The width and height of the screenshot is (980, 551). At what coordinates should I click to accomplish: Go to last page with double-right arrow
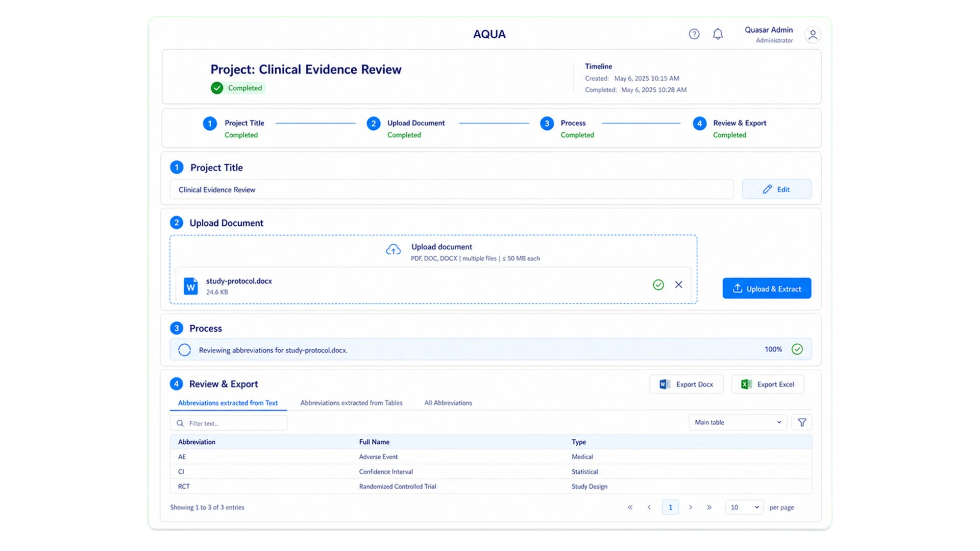coord(709,507)
